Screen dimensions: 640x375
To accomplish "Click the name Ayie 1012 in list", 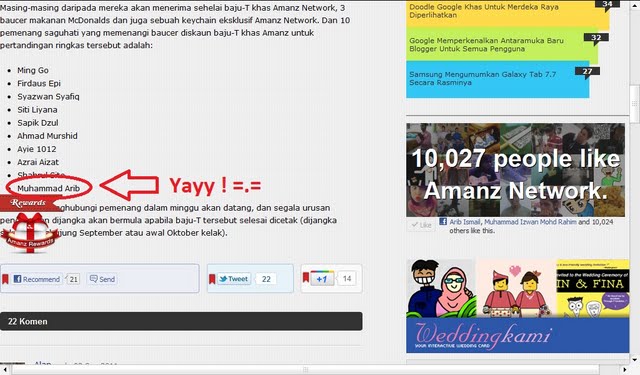I will (37, 149).
